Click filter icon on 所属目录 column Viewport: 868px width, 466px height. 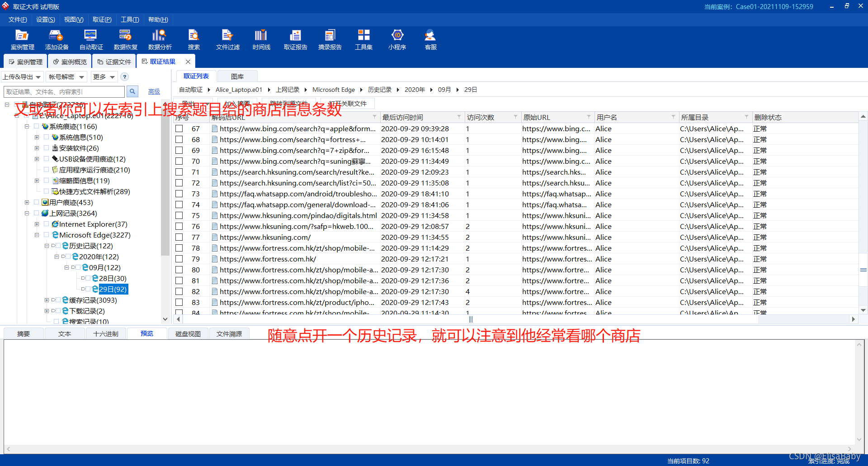[x=746, y=117]
